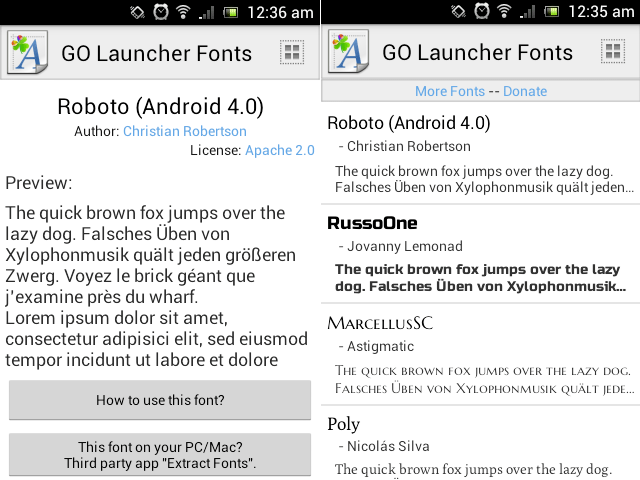The width and height of the screenshot is (640, 480).
Task: Tap the '- Nicolás Silva' author line
Action: click(384, 446)
